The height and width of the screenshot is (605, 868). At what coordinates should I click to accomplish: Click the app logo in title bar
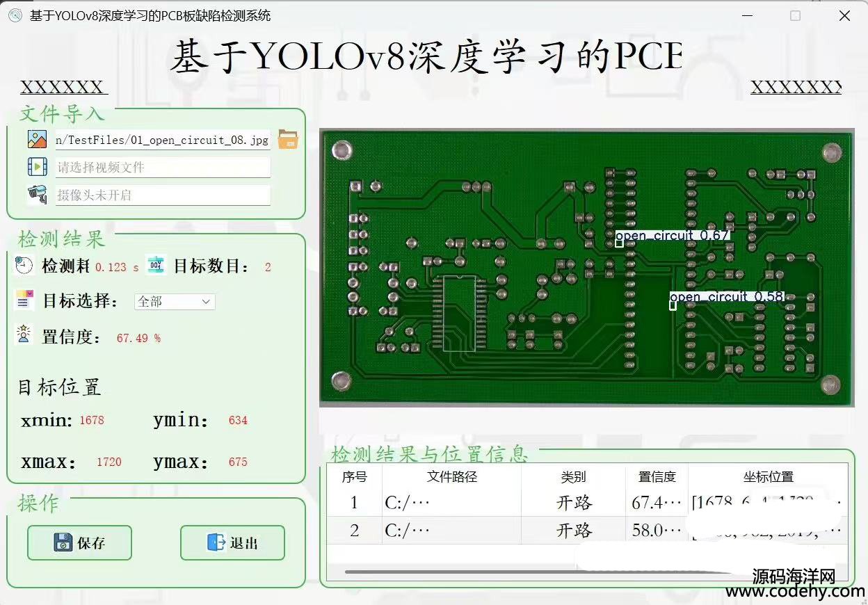pos(15,15)
